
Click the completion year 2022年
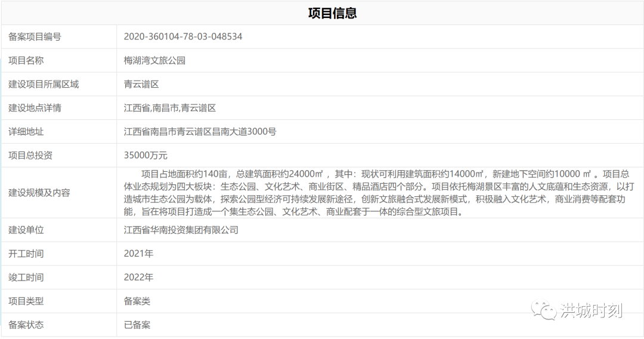(x=138, y=278)
